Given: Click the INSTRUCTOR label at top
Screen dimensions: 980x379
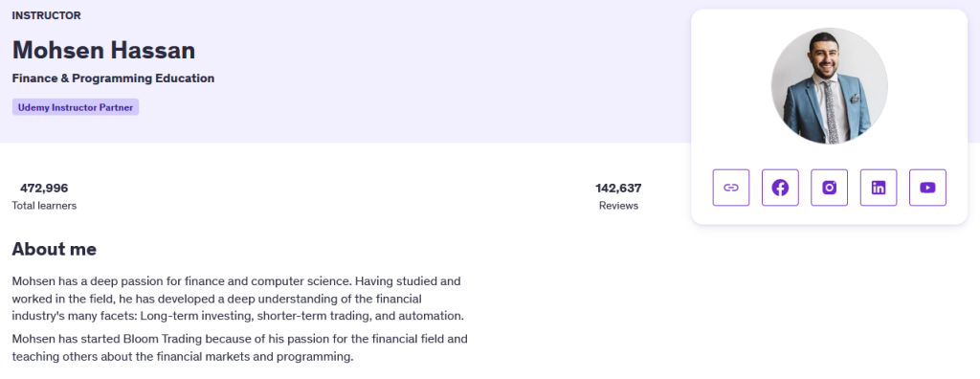Looking at the screenshot, I should (46, 15).
